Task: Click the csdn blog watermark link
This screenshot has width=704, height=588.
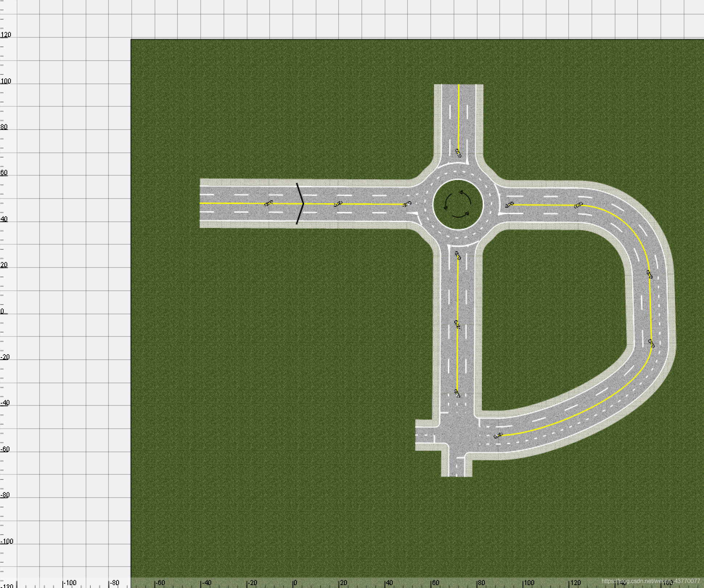Action: tap(650, 581)
